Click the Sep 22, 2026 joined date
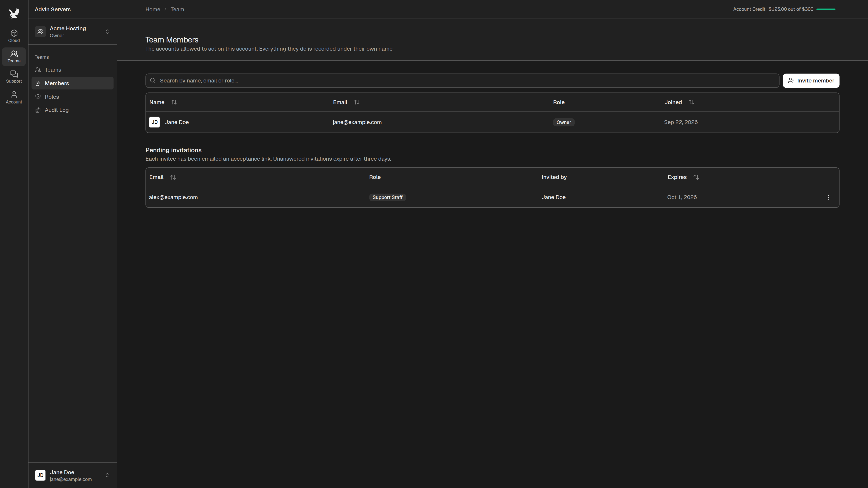The width and height of the screenshot is (868, 488). [x=681, y=122]
